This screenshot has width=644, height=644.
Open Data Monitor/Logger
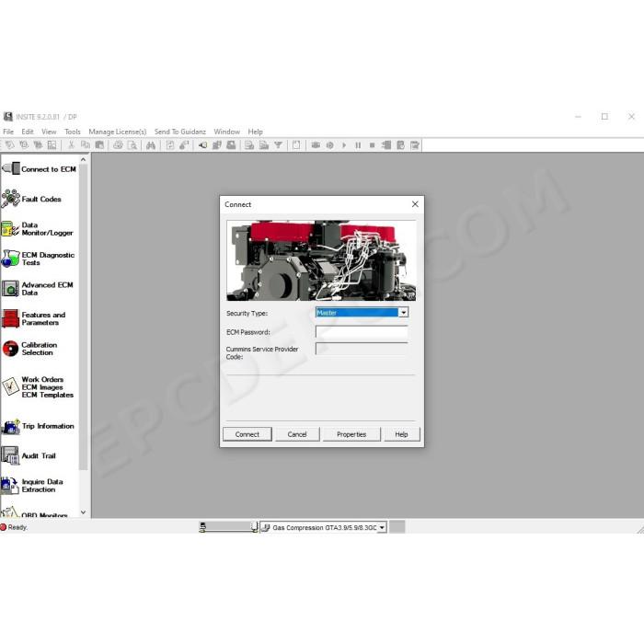[38, 229]
